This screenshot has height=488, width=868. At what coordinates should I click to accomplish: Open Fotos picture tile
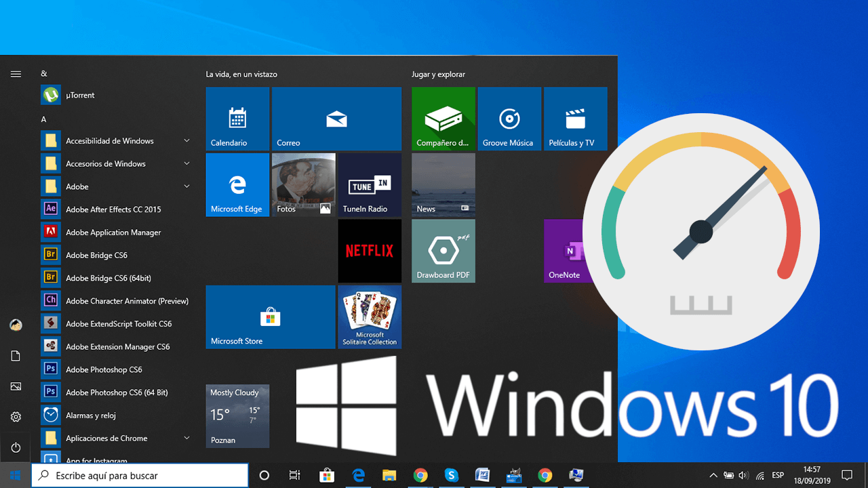303,185
